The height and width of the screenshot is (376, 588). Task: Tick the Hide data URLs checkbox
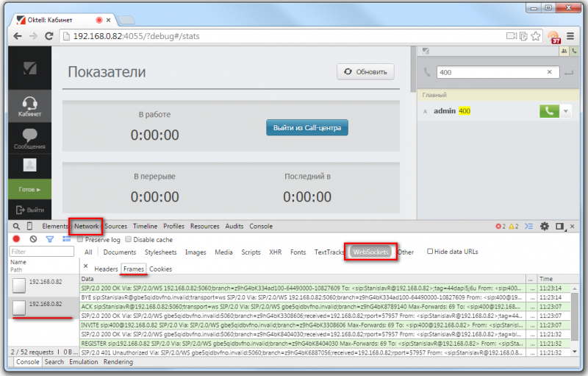tap(431, 252)
